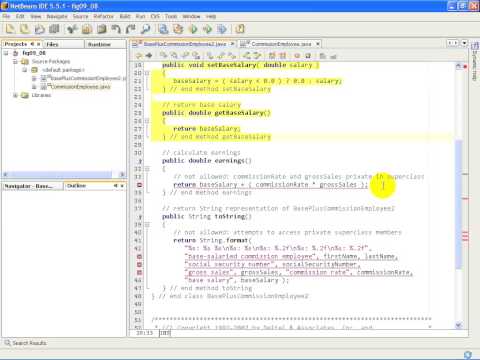480x360 pixels.
Task: Collapse the earnings method code fold
Action: (147, 169)
